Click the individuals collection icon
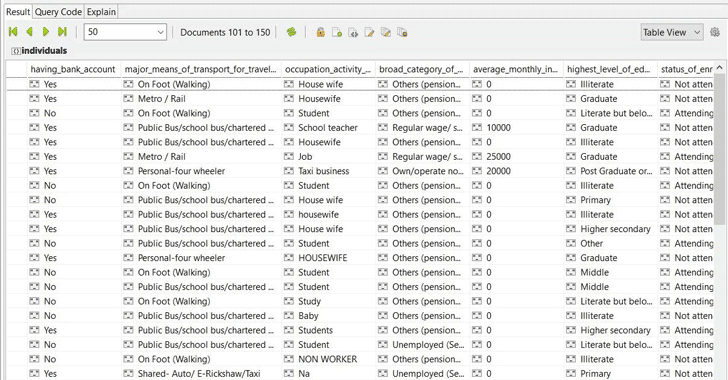Screen dimensions: 728x380 [x=15, y=51]
